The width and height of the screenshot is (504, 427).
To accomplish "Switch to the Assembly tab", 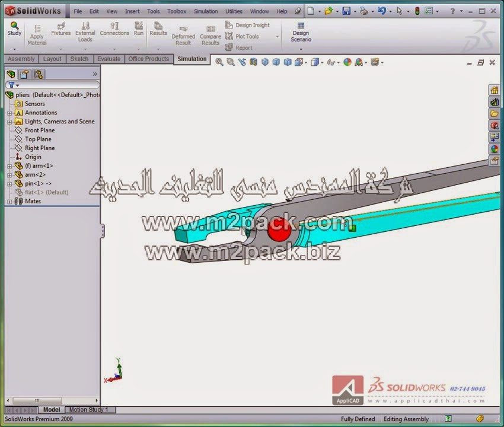I will tap(21, 59).
